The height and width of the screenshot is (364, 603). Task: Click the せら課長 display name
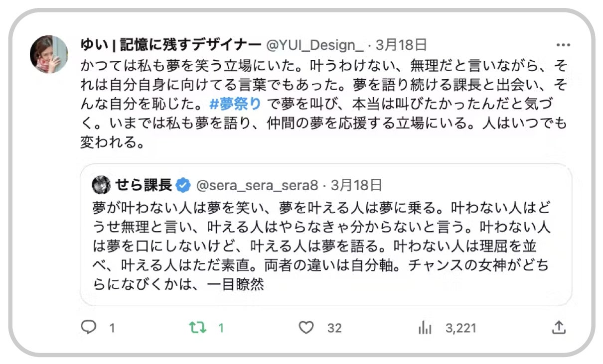(x=144, y=185)
